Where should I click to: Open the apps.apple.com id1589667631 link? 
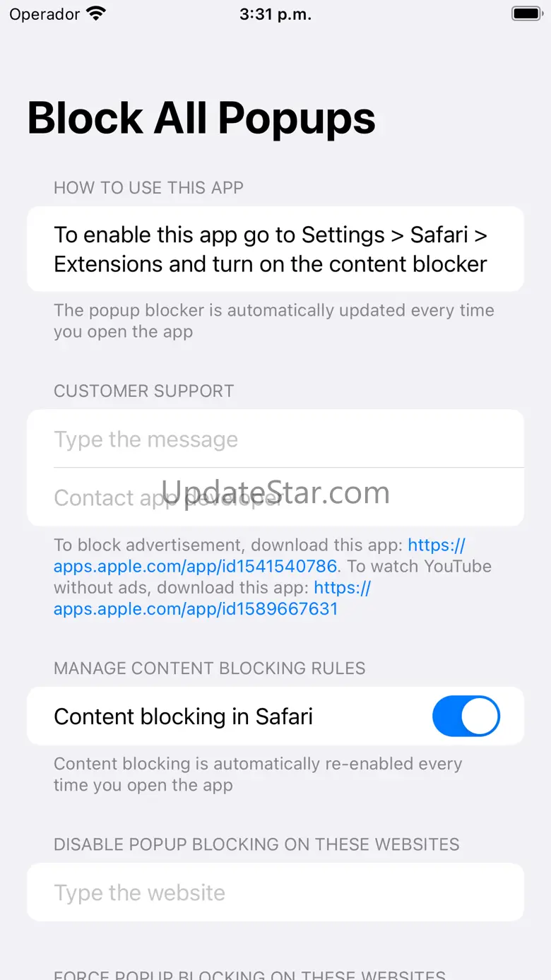[x=212, y=598]
